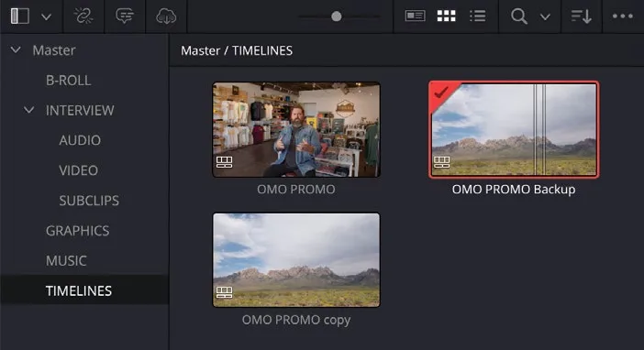Open the MUSIC bin
Screen dimensions: 644x350
pyautogui.click(x=66, y=260)
